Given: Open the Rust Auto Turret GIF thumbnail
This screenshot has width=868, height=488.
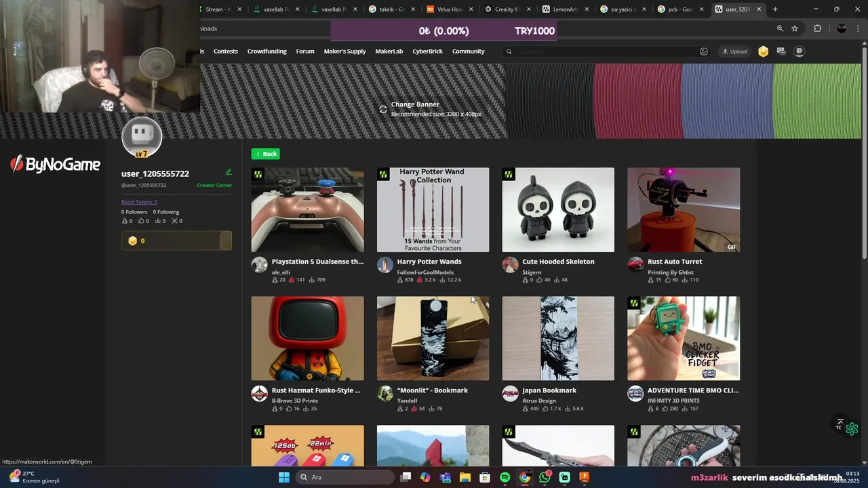Looking at the screenshot, I should click(x=684, y=210).
